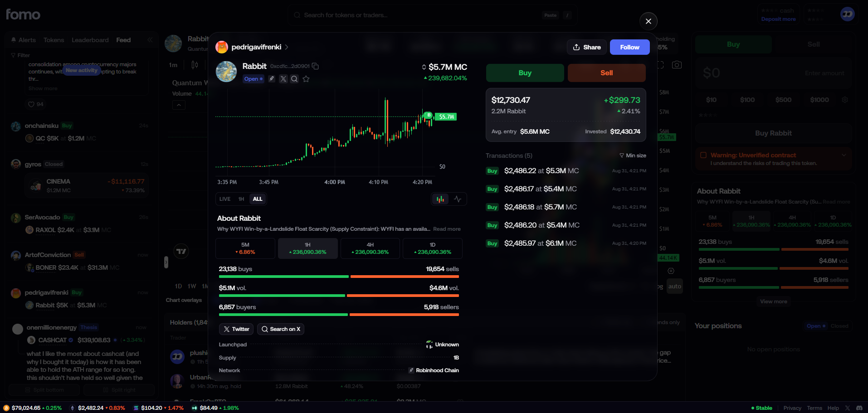Click View more in background About Rabbit
This screenshot has height=413, width=868.
coord(774,301)
